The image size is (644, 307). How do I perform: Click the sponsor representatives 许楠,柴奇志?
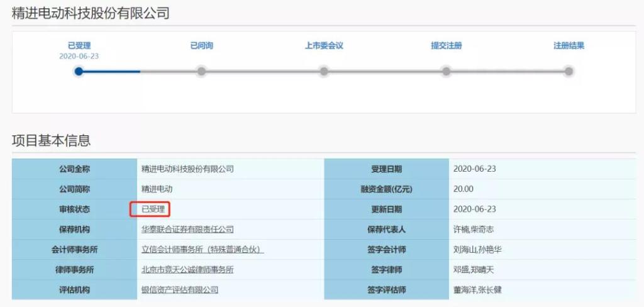[473, 230]
